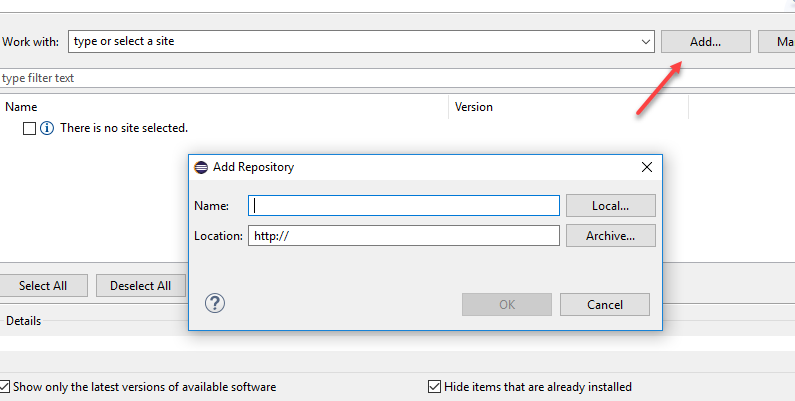Click the Eclipse icon in Add Repository title bar
Screen dimensions: 795x401
click(x=201, y=167)
